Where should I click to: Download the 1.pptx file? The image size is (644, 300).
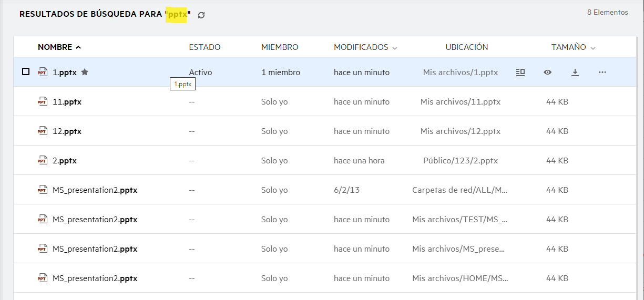pyautogui.click(x=575, y=73)
